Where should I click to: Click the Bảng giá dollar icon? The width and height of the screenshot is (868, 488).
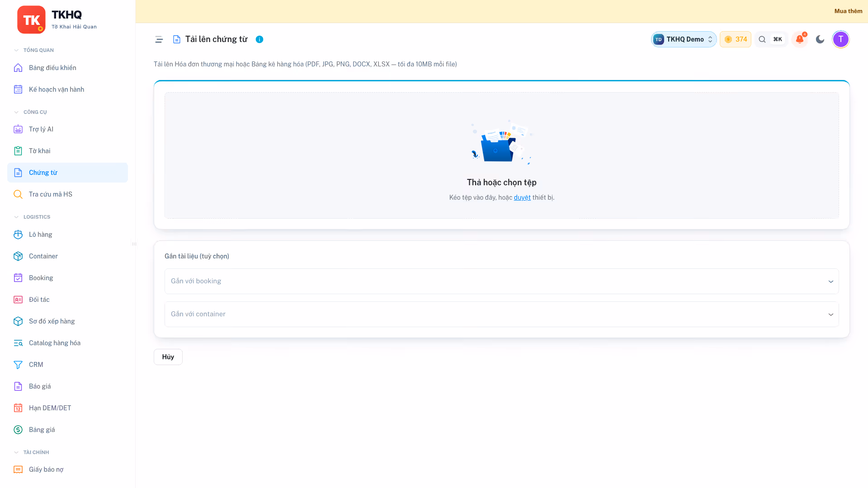[18, 430]
